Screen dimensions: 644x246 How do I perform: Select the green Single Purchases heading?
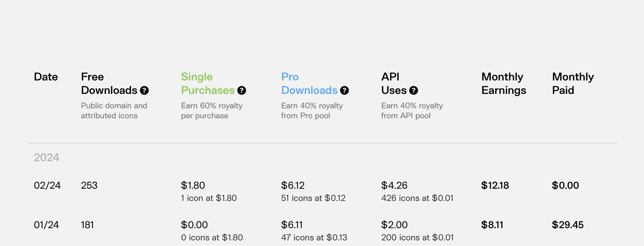208,84
